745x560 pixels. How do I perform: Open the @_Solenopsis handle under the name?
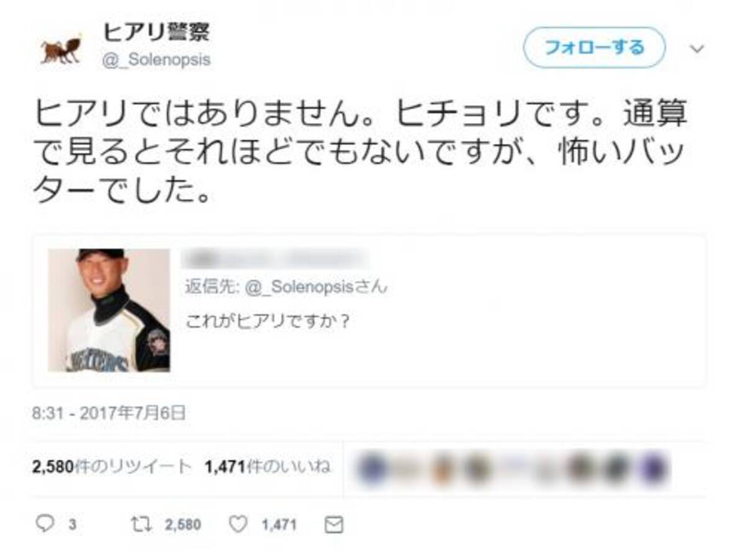[156, 60]
